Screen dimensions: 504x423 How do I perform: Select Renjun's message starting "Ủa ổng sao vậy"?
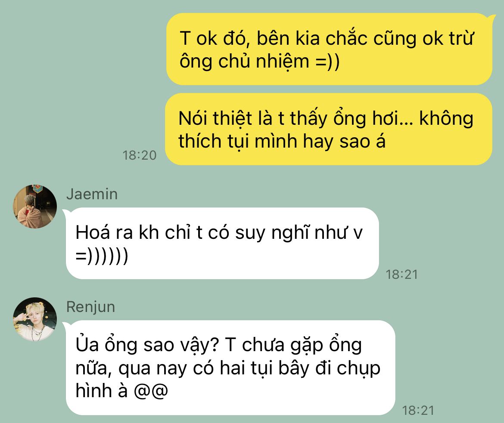(230, 367)
